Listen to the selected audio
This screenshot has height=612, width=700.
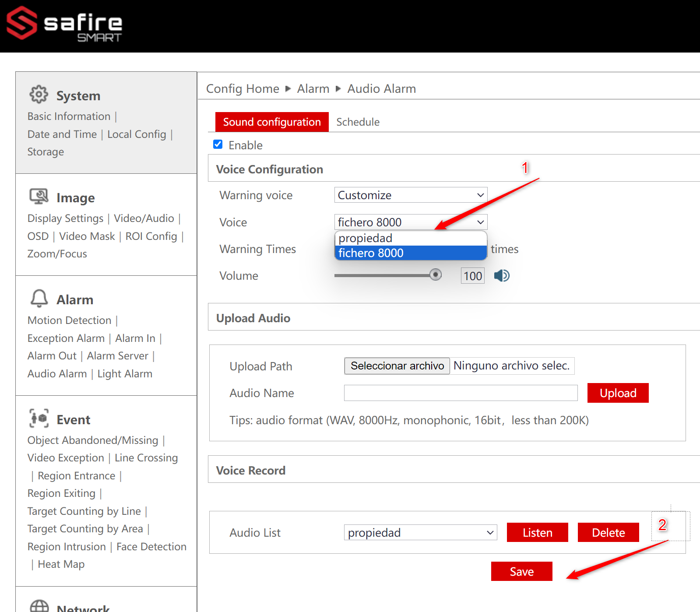click(537, 532)
